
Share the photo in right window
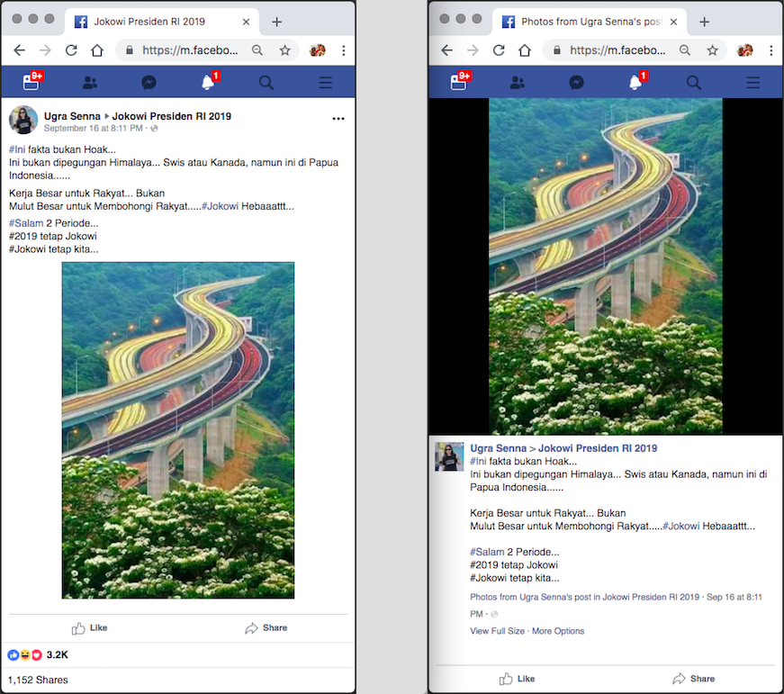tap(693, 679)
